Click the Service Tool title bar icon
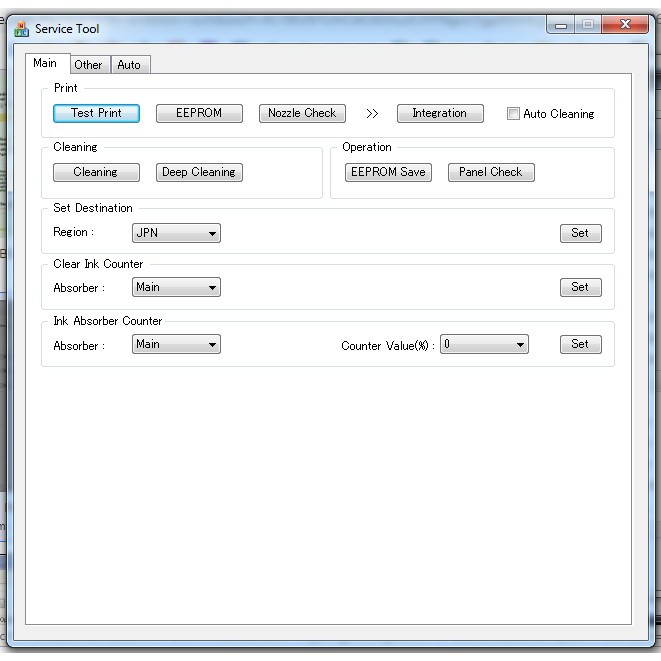661x661 pixels. click(22, 29)
